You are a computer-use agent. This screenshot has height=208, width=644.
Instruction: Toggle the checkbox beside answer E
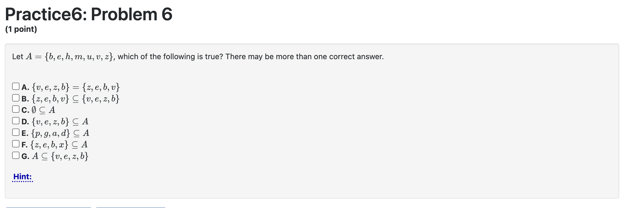[15, 132]
